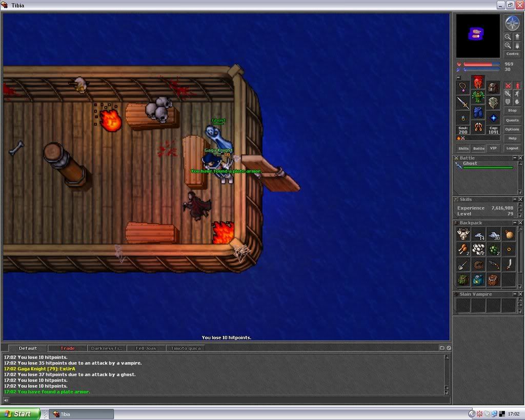Minimize the Backpack panel
Screen dimensions: 525x420
515,223
